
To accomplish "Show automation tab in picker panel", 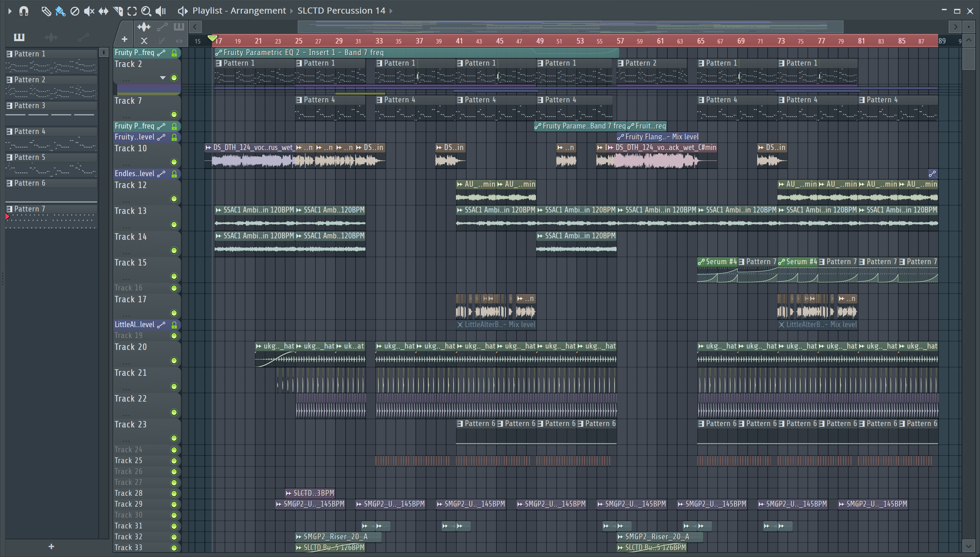I will pyautogui.click(x=83, y=37).
